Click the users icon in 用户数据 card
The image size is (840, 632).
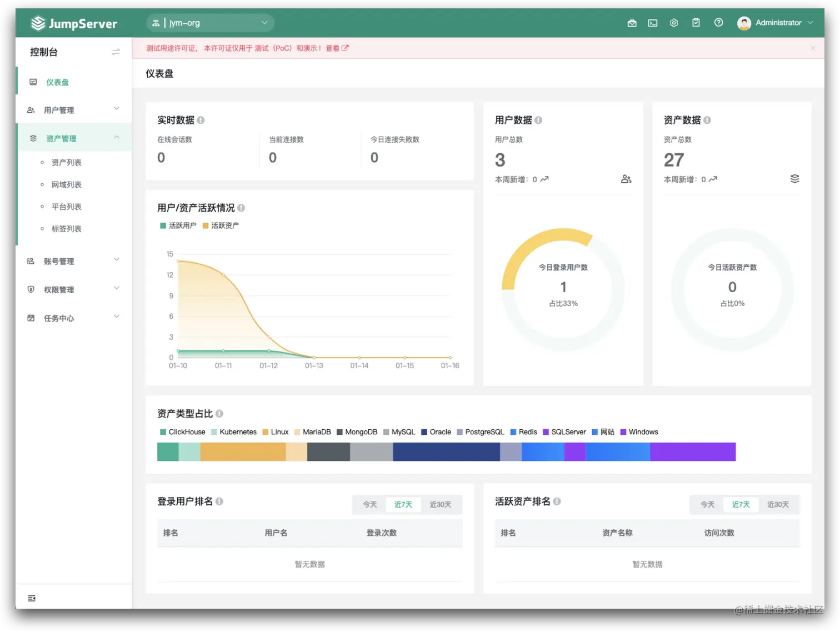pyautogui.click(x=626, y=179)
